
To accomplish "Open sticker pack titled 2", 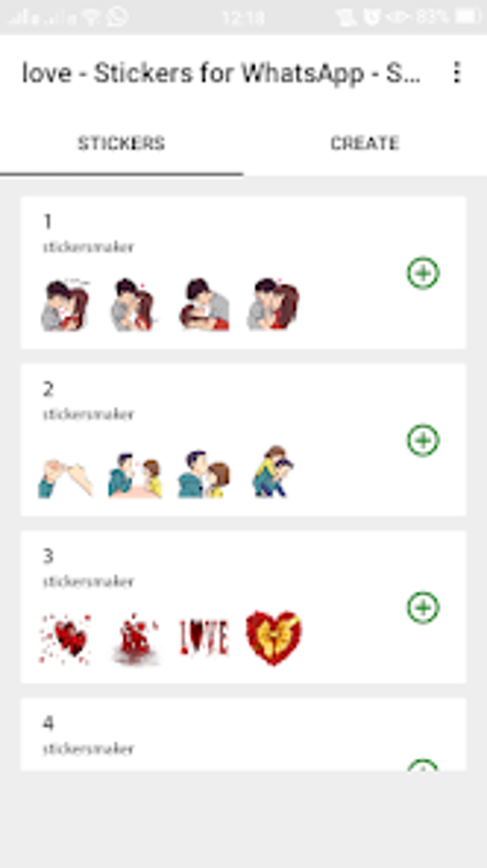I will tap(243, 439).
